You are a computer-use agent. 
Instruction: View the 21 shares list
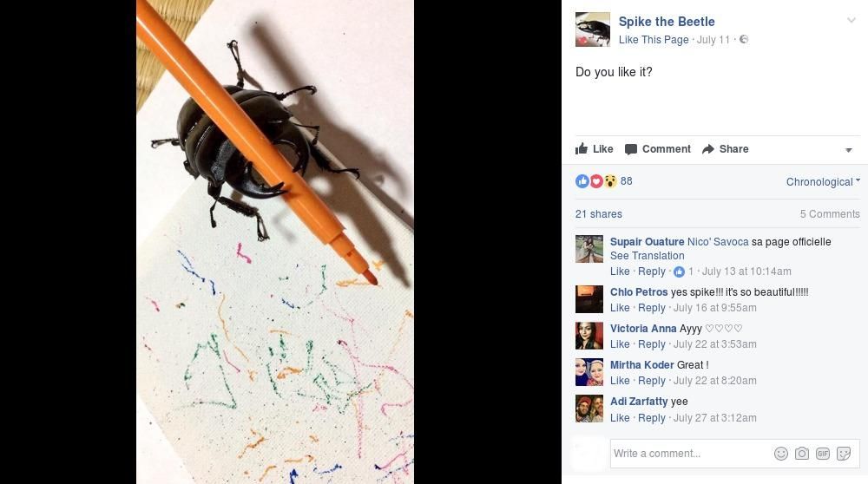coord(598,214)
